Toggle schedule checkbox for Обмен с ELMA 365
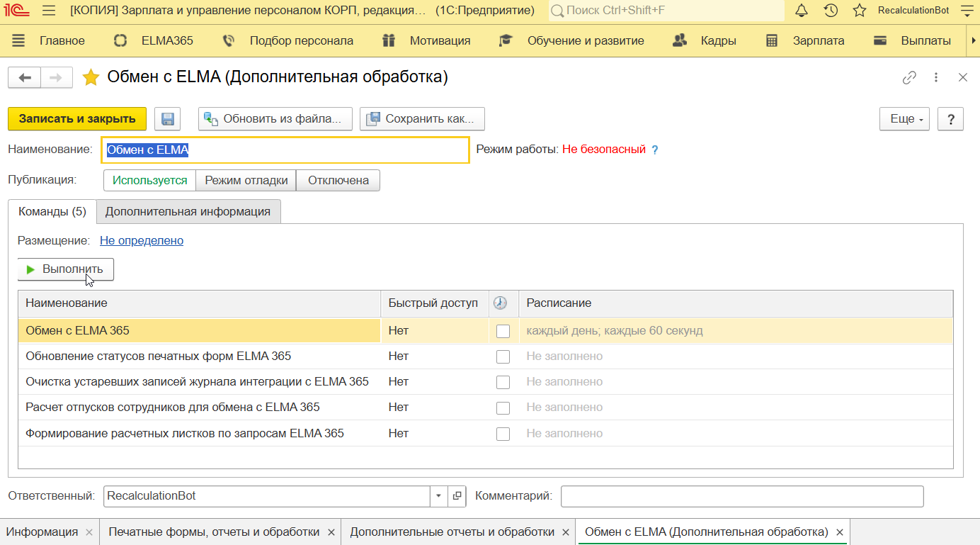This screenshot has width=980, height=545. point(503,331)
